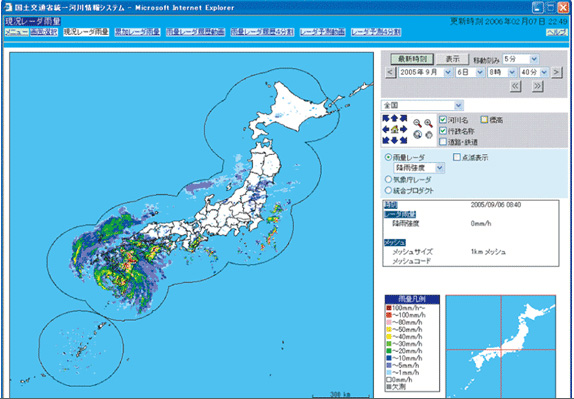Toggle the 河川名 checkbox
Image resolution: width=574 pixels, height=399 pixels.
tap(443, 120)
